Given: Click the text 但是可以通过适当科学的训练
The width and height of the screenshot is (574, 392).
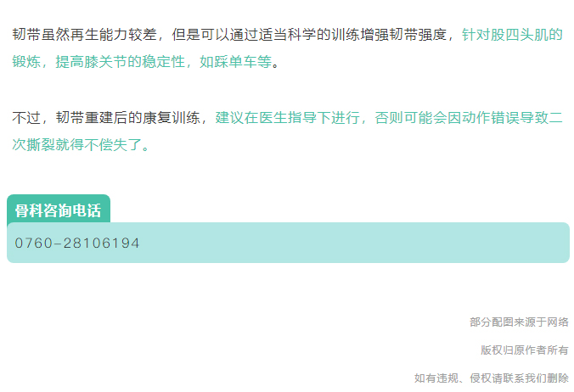Looking at the screenshot, I should pyautogui.click(x=266, y=35).
